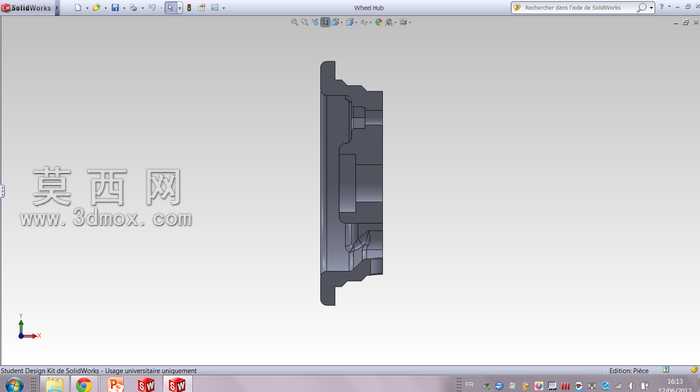This screenshot has height=392, width=700.
Task: Activate the Select tool
Action: 171,8
